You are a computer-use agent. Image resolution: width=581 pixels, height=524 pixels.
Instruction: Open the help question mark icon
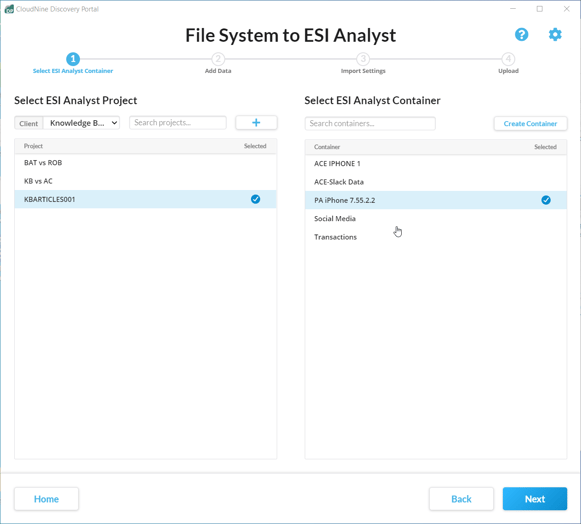coord(521,35)
